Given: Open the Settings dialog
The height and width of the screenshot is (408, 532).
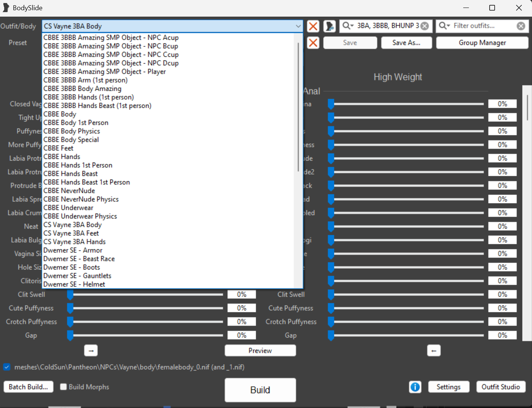Looking at the screenshot, I should (448, 387).
